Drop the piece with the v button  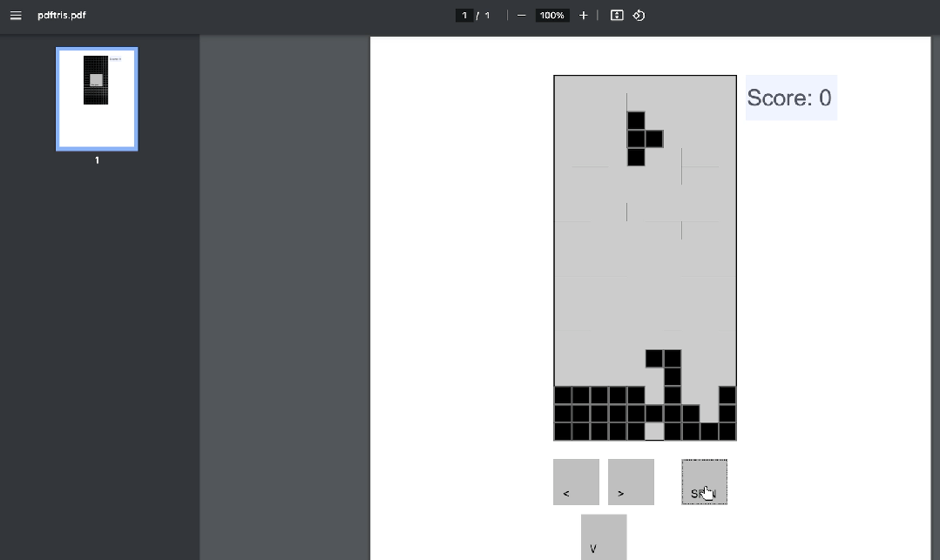(x=604, y=536)
